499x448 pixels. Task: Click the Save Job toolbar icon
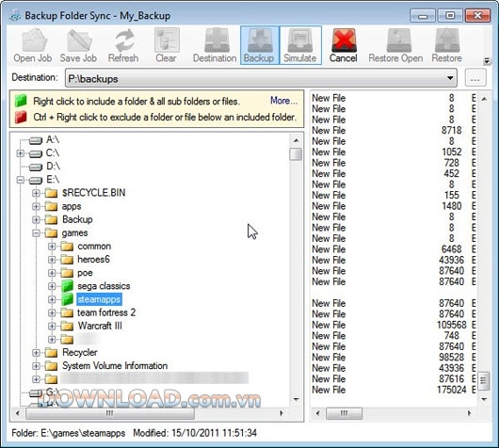point(80,40)
